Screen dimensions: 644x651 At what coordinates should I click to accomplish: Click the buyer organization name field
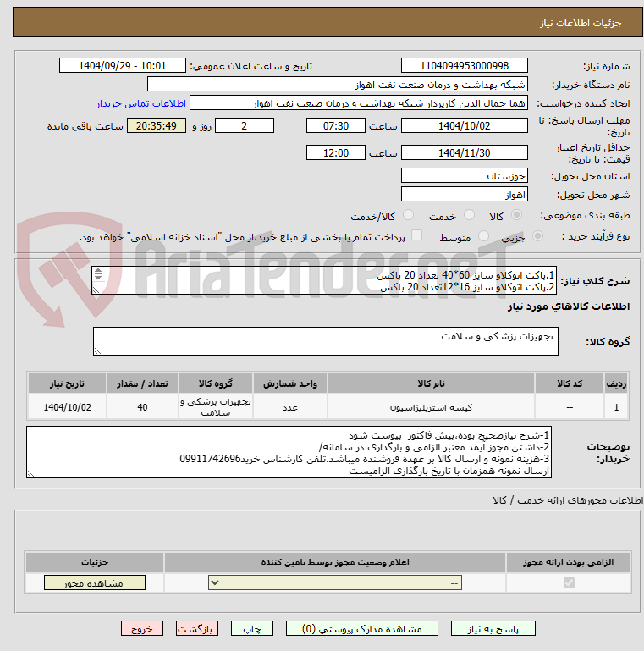338,85
